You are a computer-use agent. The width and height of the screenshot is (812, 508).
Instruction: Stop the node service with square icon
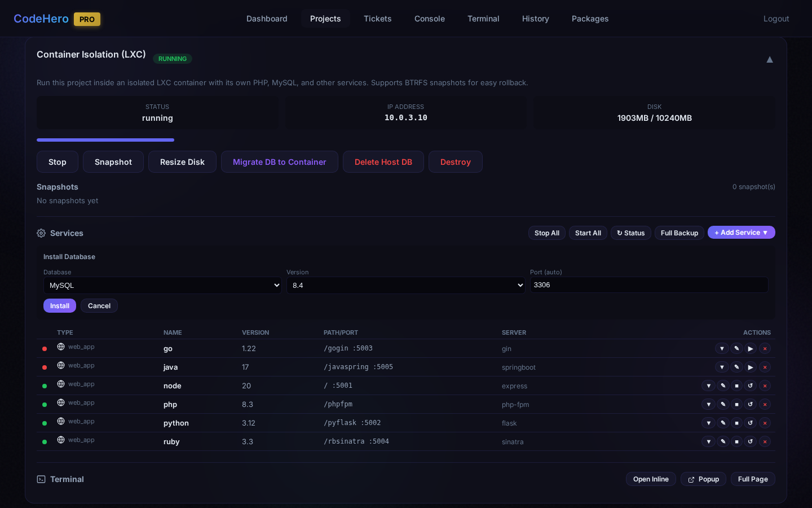736,386
